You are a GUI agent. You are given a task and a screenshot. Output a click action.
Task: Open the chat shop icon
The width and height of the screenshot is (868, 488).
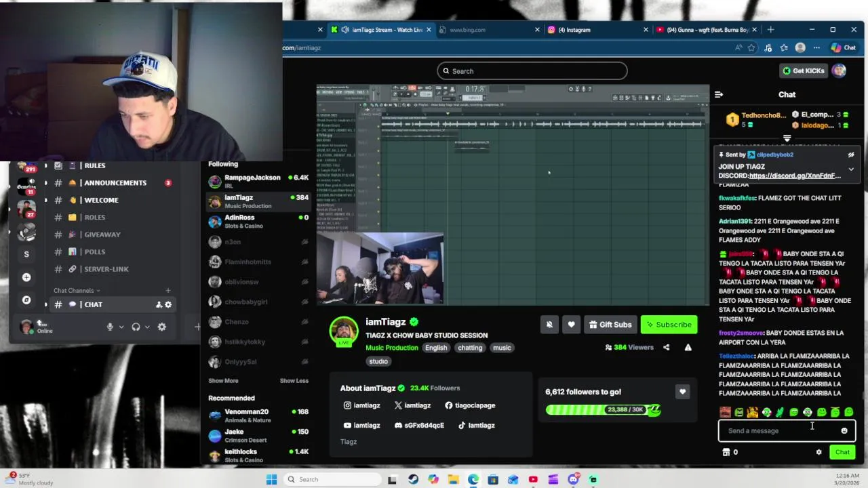pyautogui.click(x=726, y=452)
